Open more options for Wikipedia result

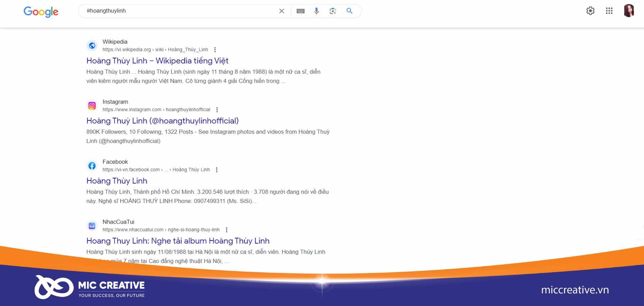tap(215, 50)
